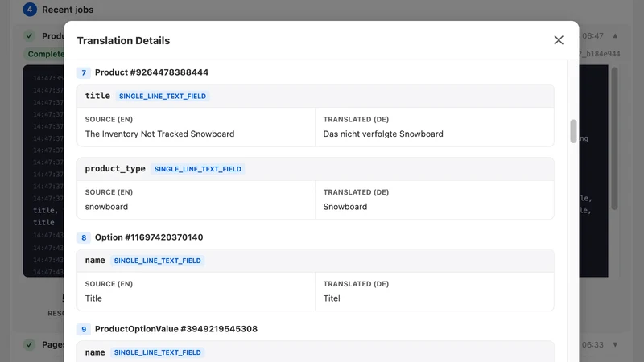Click the Translation Details dialog title
Viewport: 644px width, 362px height.
pyautogui.click(x=124, y=41)
